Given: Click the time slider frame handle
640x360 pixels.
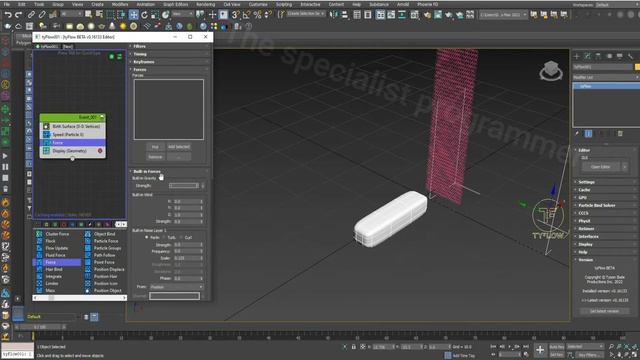Looking at the screenshot, I should pyautogui.click(x=40, y=327).
